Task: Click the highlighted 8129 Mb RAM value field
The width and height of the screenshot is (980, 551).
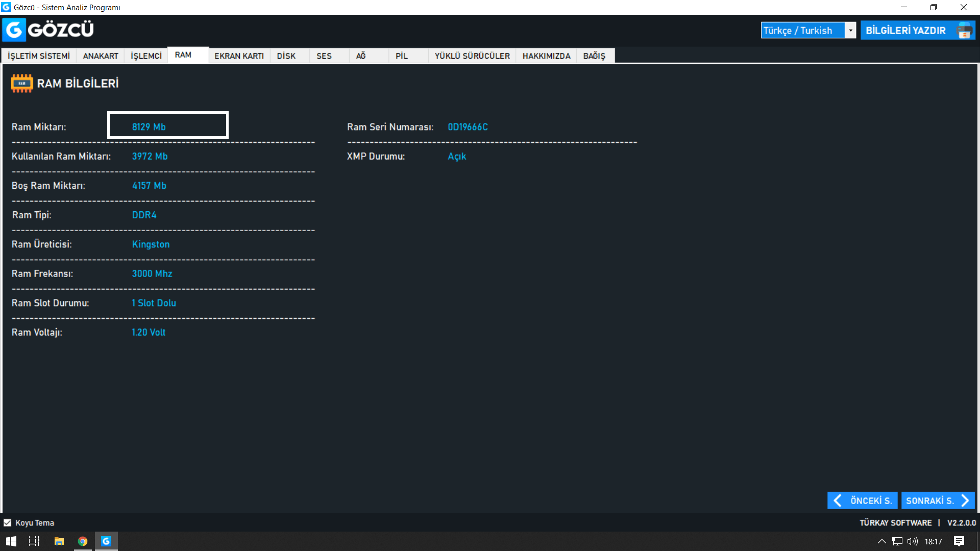Action: [168, 125]
